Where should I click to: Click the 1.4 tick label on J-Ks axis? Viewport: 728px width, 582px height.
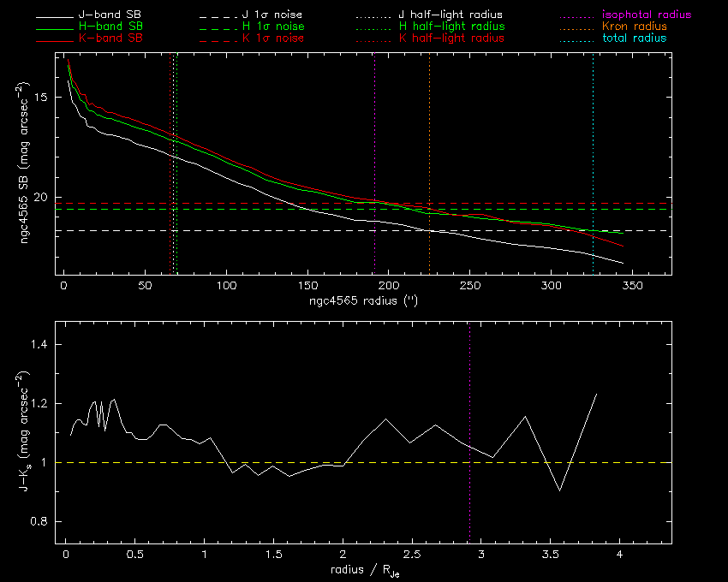[x=40, y=345]
